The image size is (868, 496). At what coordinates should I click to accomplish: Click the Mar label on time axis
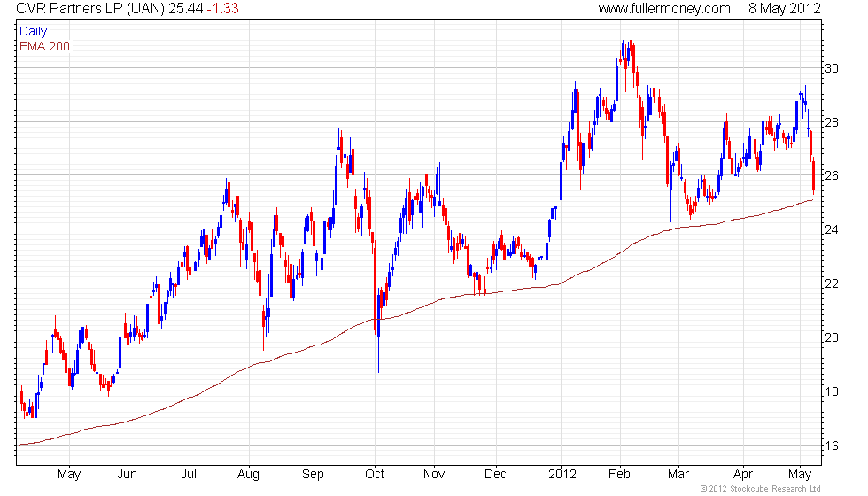[x=678, y=475]
